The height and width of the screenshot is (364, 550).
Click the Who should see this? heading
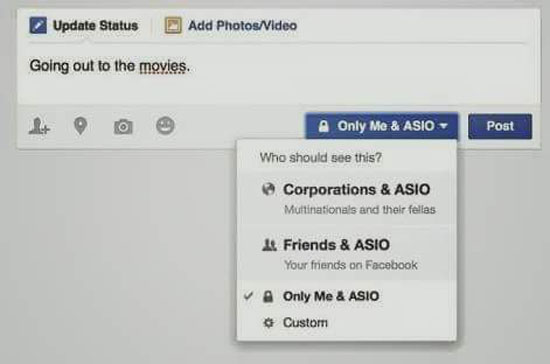(321, 157)
